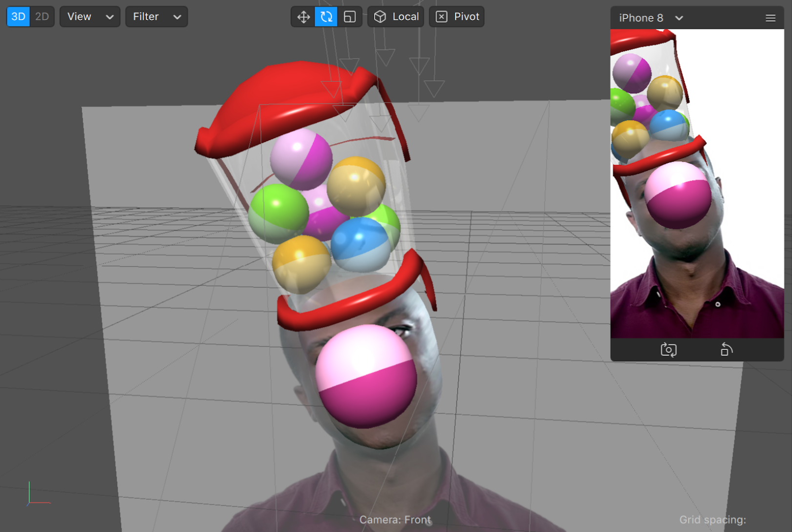792x532 pixels.
Task: Open the Filter dropdown menu
Action: (156, 17)
